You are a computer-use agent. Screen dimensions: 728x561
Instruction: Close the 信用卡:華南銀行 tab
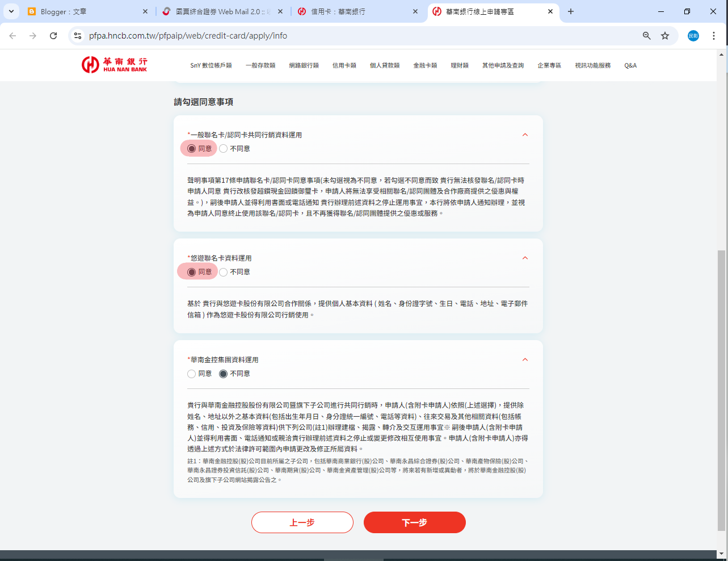point(415,11)
